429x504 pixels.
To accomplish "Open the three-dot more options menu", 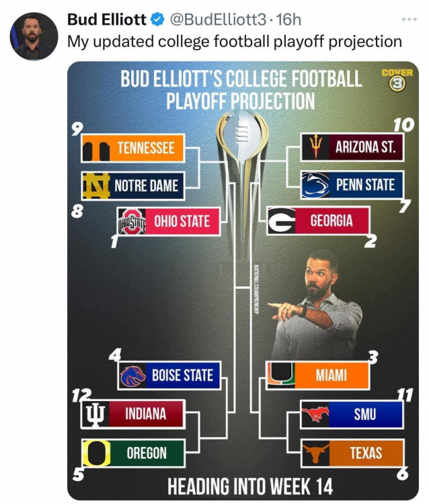I will coord(409,20).
